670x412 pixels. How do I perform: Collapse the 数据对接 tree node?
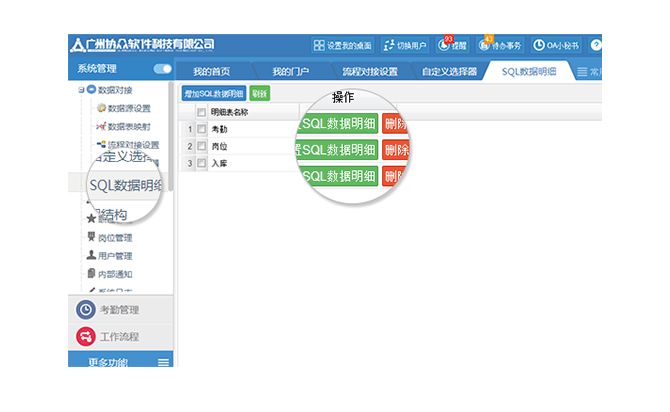click(81, 91)
